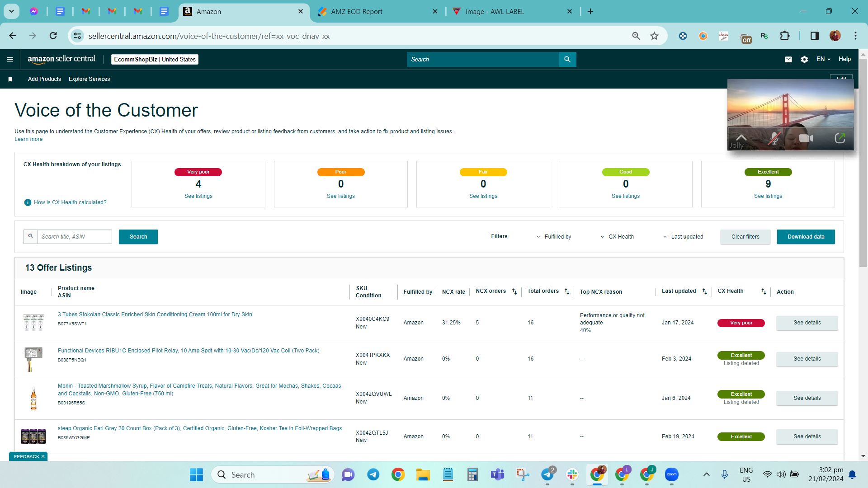Open the EN language dropdown
The image size is (868, 488).
823,59
